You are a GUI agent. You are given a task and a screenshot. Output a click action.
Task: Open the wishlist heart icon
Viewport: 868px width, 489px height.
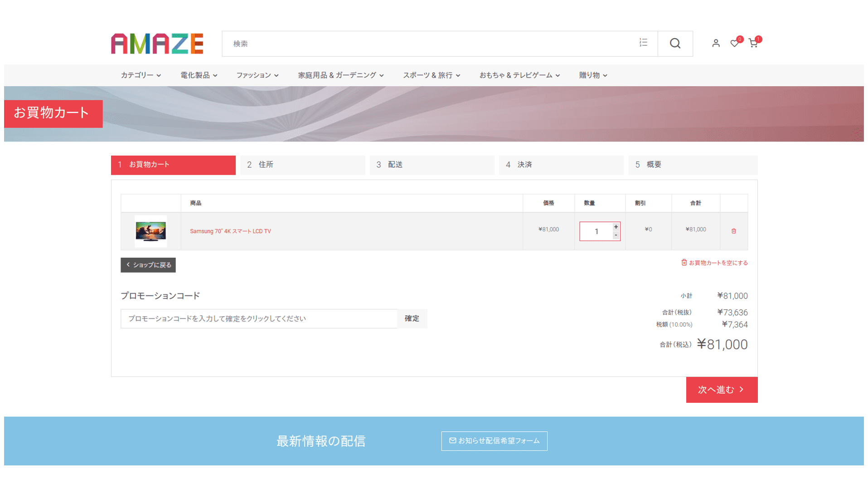pyautogui.click(x=734, y=43)
